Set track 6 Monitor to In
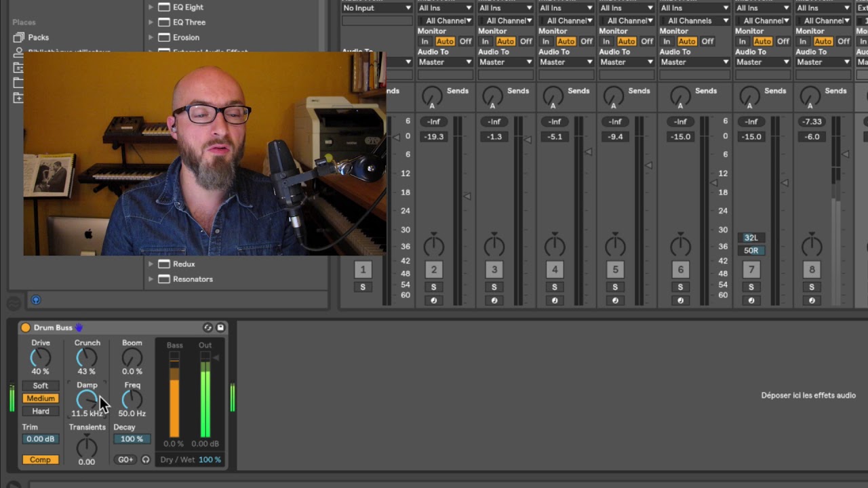868x488 pixels. pyautogui.click(x=667, y=41)
